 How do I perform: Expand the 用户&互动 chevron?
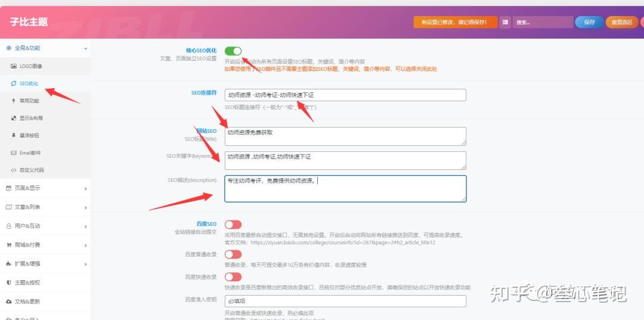tap(85, 226)
